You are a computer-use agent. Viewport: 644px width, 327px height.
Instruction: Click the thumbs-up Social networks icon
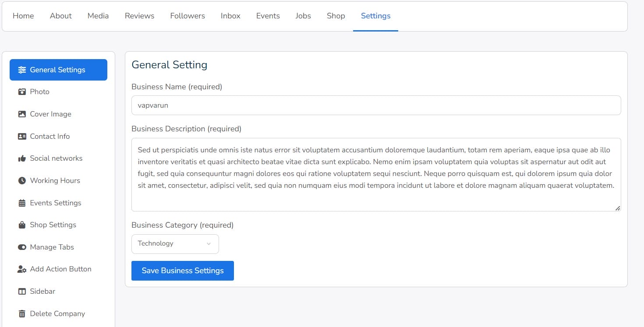(22, 158)
